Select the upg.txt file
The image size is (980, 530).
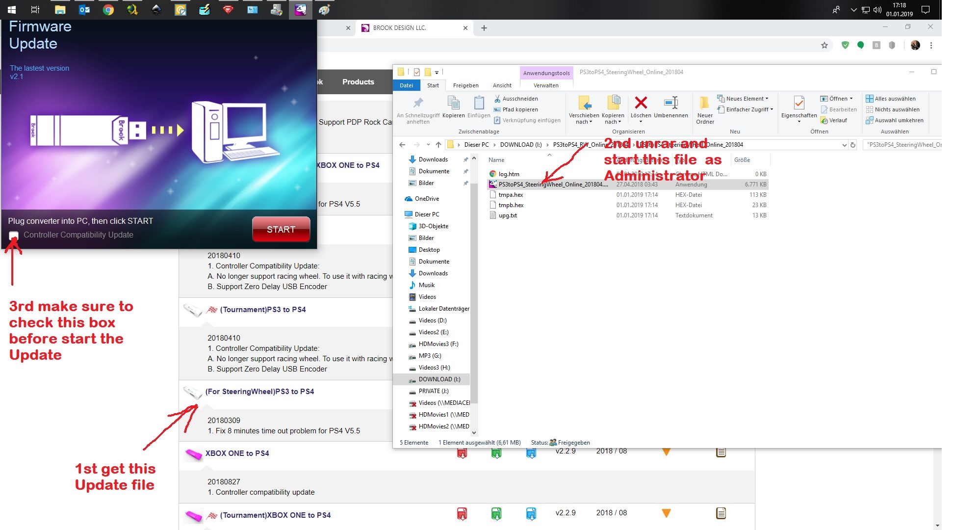point(508,215)
